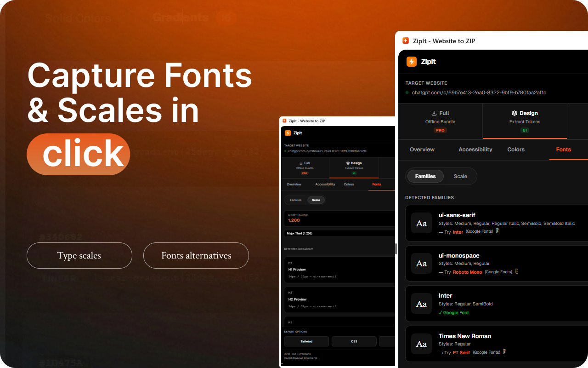Open the Colors tab in the large window
588x368 pixels.
(516, 149)
